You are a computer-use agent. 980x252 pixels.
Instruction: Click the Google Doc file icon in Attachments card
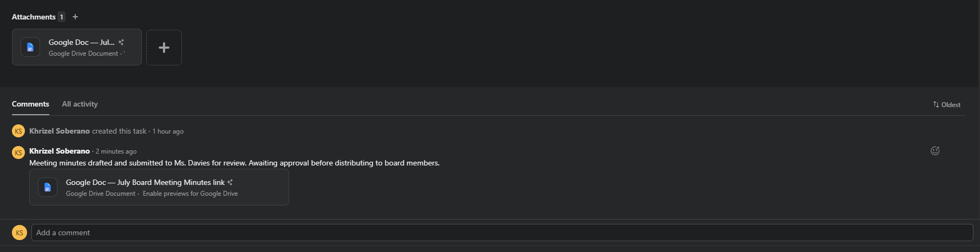click(30, 47)
